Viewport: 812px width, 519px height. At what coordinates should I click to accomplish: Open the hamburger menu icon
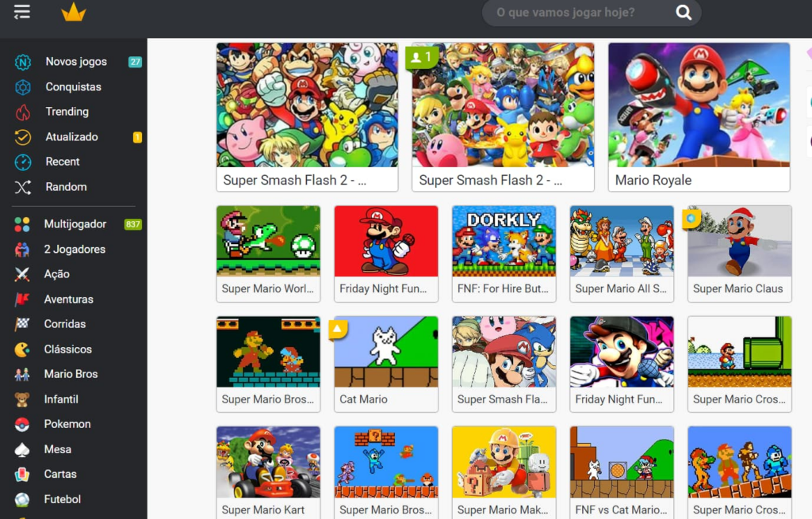(x=21, y=11)
